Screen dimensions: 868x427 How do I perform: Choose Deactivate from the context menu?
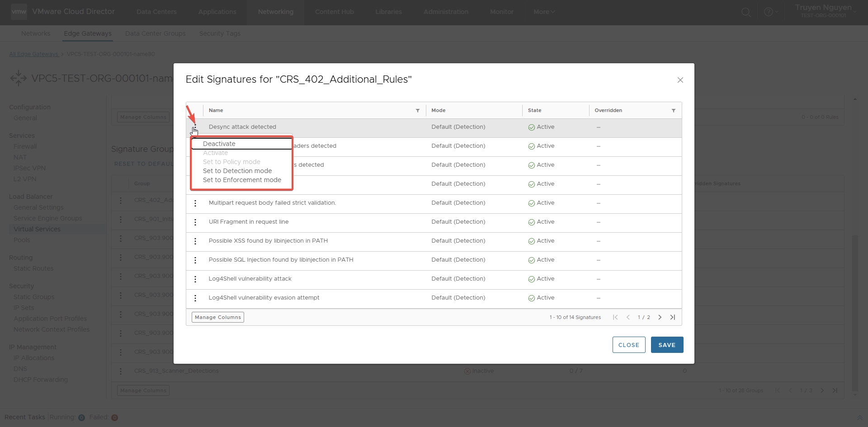click(x=219, y=144)
